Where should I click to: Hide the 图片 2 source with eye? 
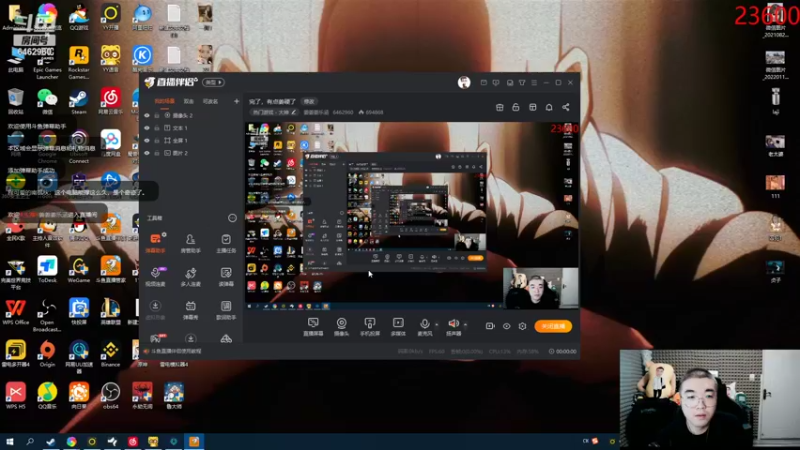pyautogui.click(x=147, y=153)
